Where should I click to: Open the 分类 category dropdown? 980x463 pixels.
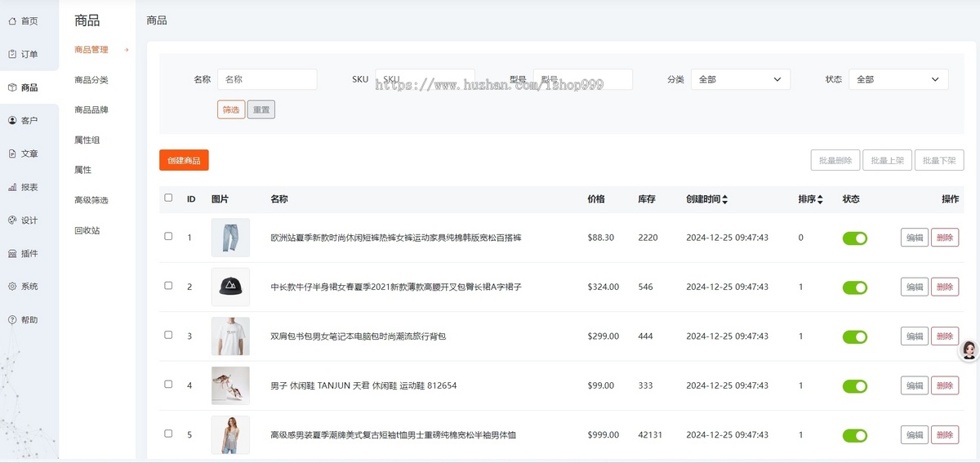[x=741, y=79]
